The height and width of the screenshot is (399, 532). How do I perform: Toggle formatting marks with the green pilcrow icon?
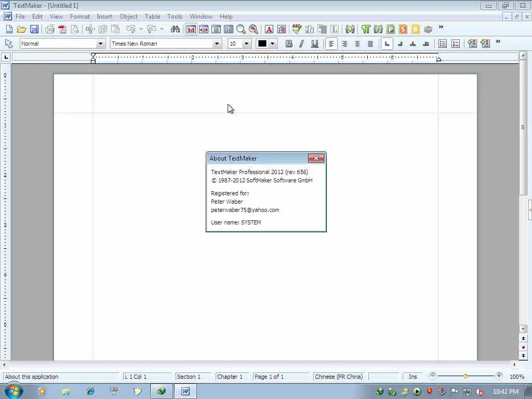click(366, 30)
